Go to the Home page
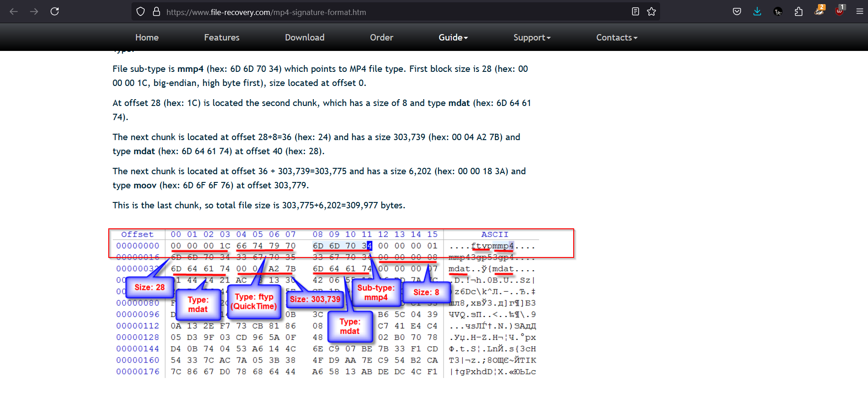The height and width of the screenshot is (393, 868). coord(146,38)
